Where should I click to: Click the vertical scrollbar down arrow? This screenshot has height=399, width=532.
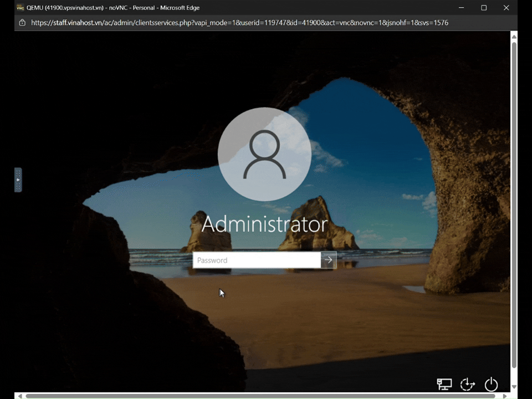(x=514, y=387)
